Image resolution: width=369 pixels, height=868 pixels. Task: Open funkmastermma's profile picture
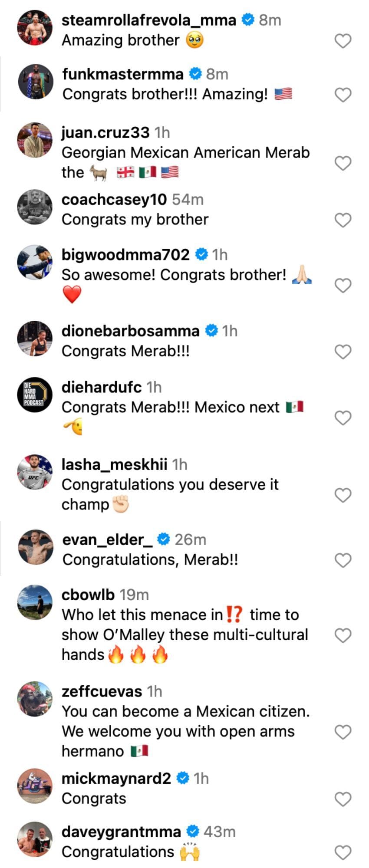[35, 82]
